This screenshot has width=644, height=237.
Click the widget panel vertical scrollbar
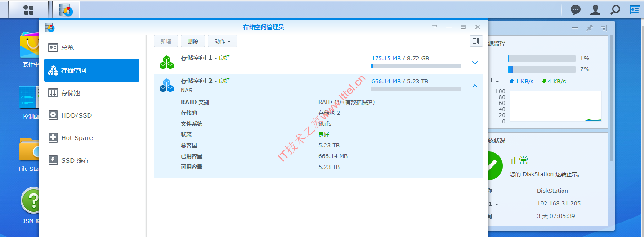[x=611, y=98]
